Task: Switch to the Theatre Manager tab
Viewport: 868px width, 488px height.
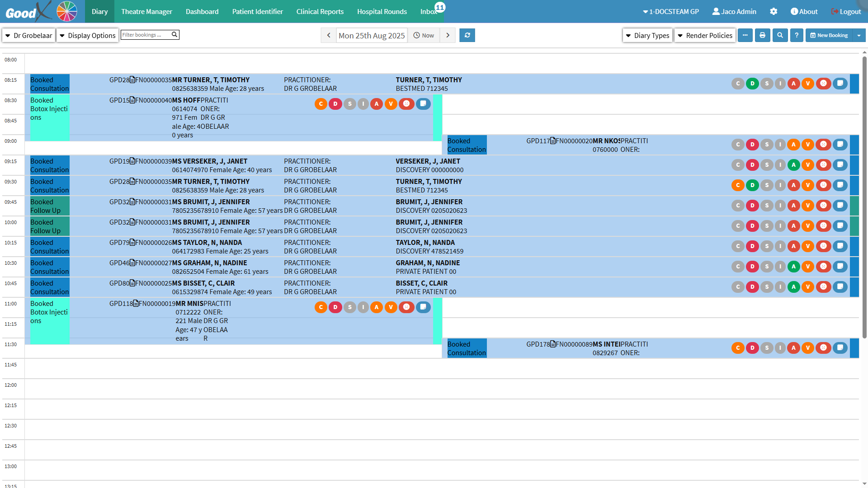Action: point(146,12)
